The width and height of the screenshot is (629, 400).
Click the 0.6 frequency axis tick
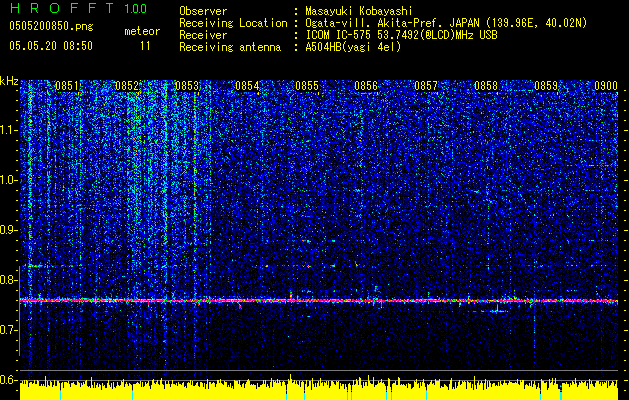coord(9,380)
